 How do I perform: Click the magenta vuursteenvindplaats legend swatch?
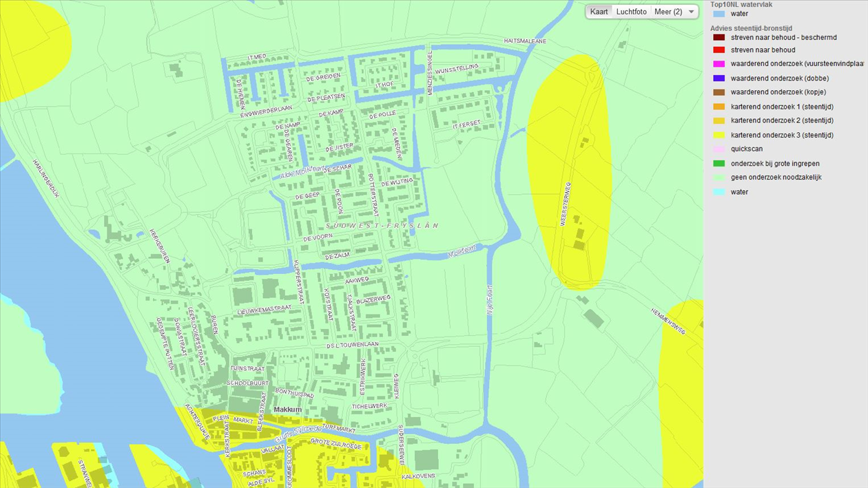[719, 64]
